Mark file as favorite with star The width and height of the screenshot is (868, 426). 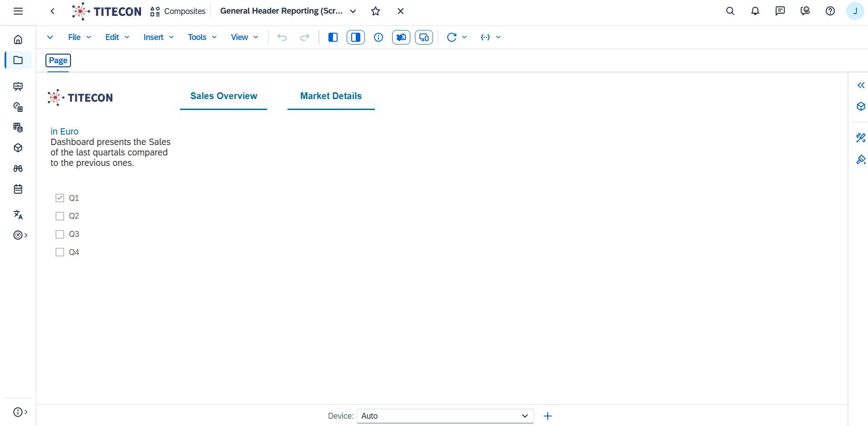[x=375, y=11]
